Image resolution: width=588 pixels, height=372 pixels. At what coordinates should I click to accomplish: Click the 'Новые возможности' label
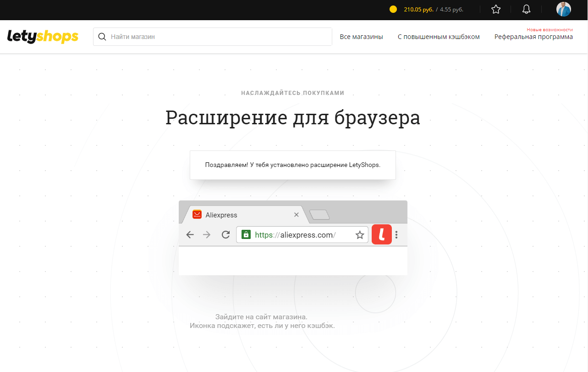[x=550, y=29]
